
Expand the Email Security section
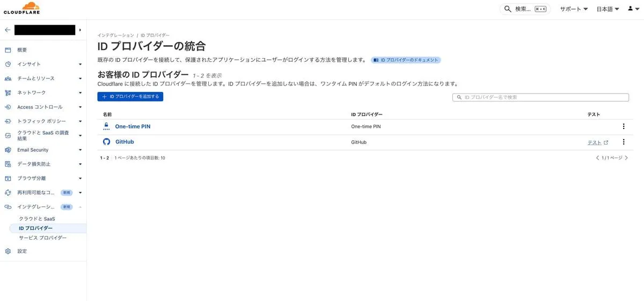click(x=43, y=150)
